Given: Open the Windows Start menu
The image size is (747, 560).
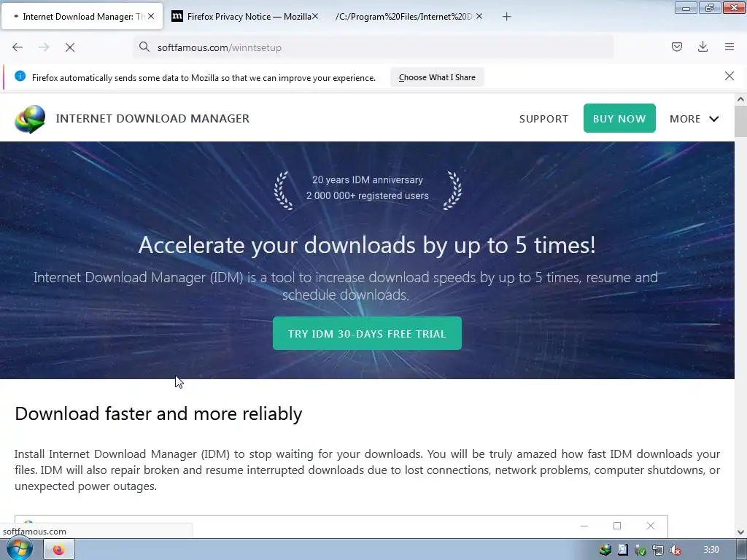Looking at the screenshot, I should 19,549.
